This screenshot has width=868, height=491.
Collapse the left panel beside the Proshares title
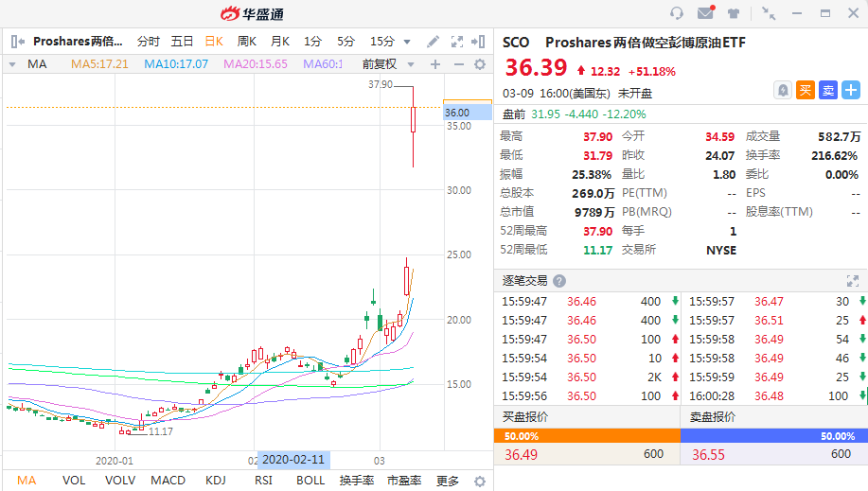pos(18,42)
